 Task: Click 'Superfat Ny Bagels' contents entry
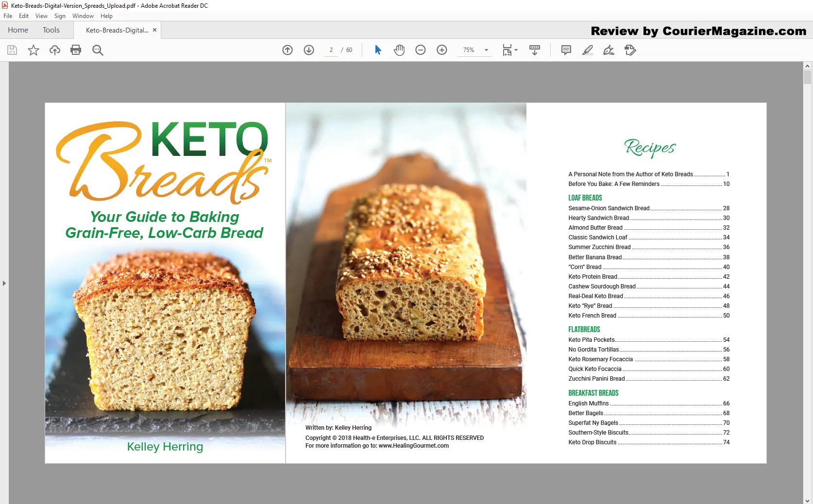point(649,423)
